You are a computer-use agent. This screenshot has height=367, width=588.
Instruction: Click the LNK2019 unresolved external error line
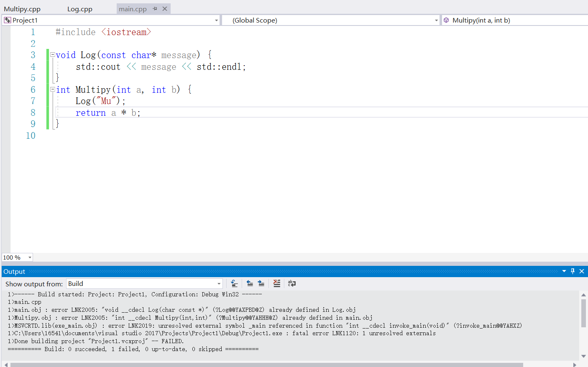tap(265, 326)
